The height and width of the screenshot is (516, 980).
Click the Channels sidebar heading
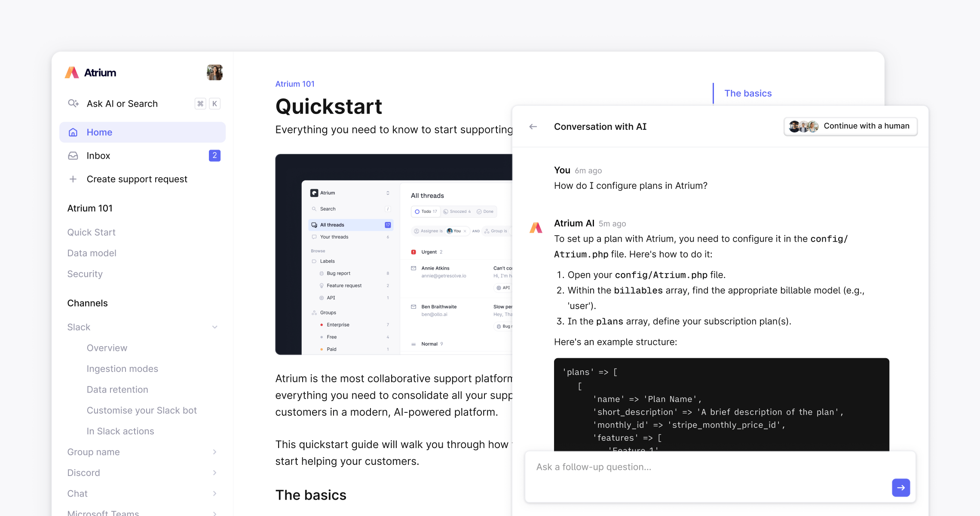pos(87,303)
